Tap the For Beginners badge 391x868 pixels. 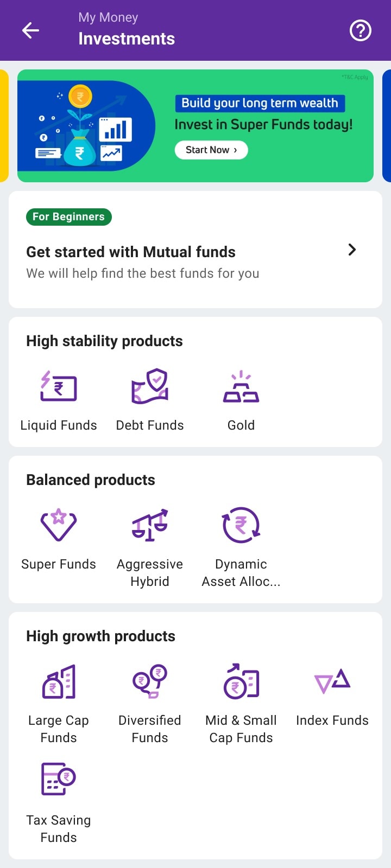[68, 217]
